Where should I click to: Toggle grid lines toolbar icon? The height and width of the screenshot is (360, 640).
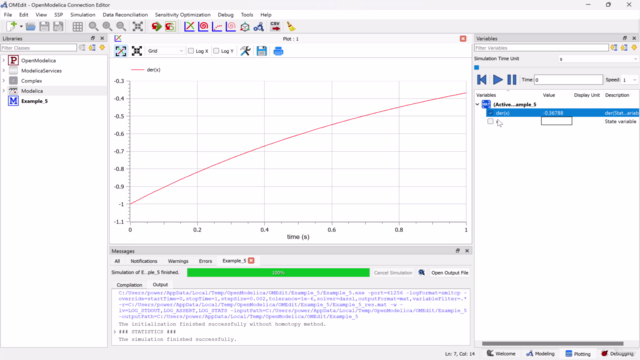pos(77,27)
